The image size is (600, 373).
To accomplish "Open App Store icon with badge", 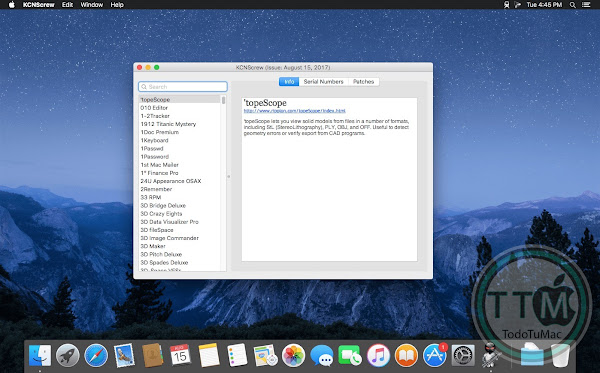I will click(x=435, y=355).
